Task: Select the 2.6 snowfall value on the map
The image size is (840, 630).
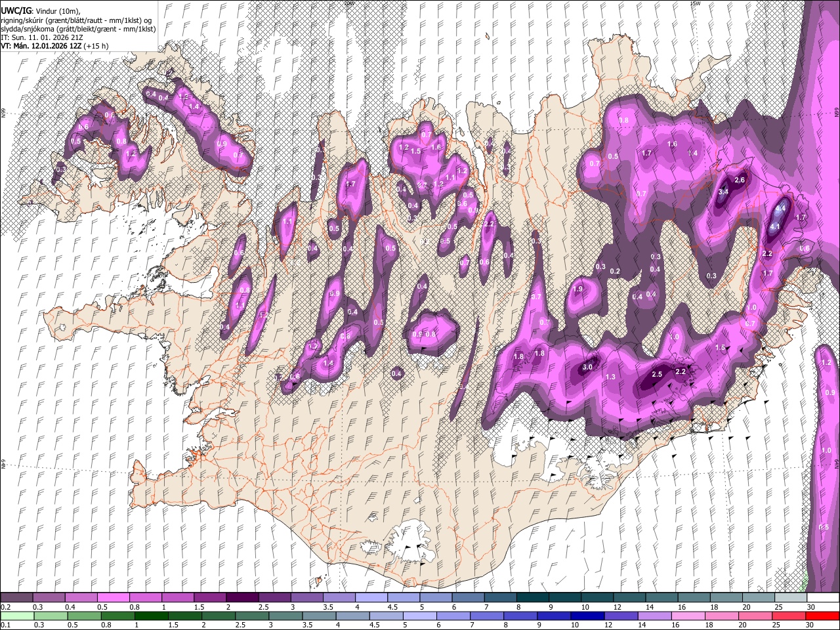Action: 740,180
